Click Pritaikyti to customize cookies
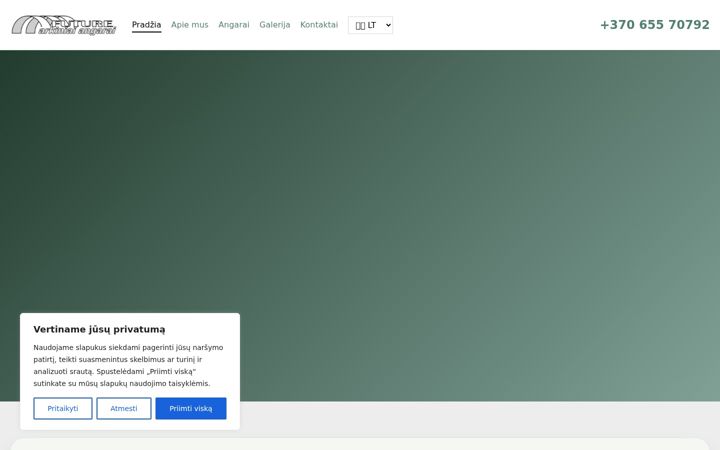The image size is (720, 450). point(63,408)
